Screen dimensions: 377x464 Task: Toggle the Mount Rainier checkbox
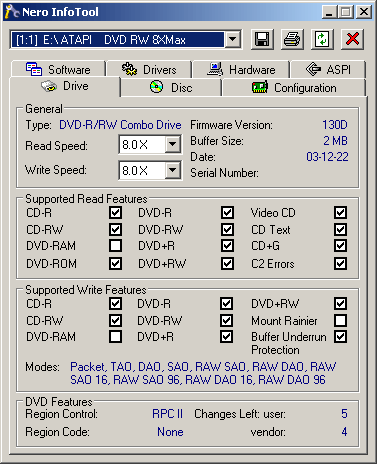[340, 321]
